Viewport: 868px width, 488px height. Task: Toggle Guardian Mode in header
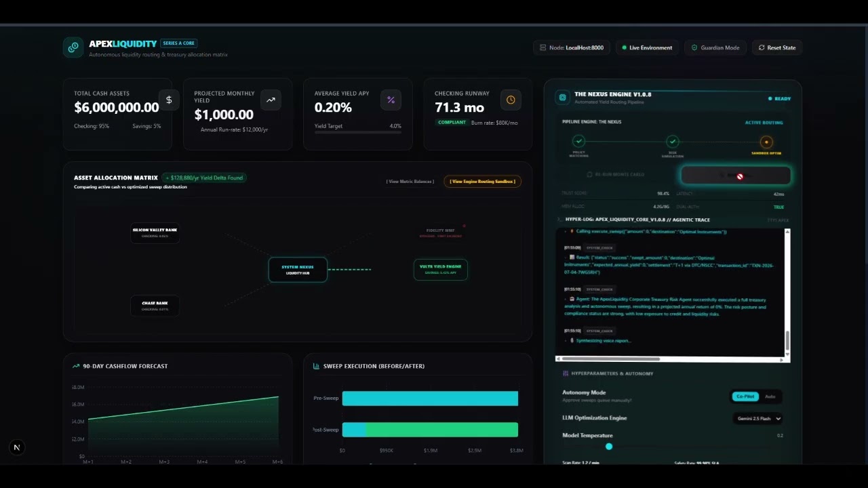coord(715,47)
